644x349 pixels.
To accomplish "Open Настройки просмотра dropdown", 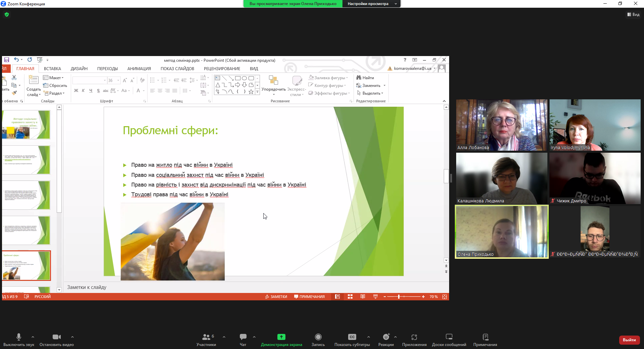I will [x=372, y=4].
